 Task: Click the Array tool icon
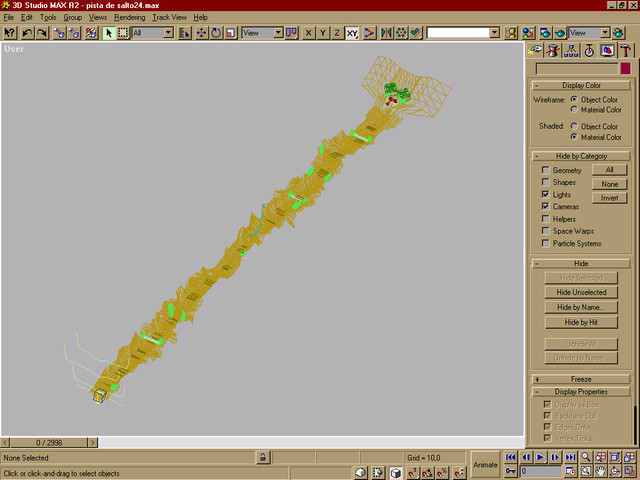click(401, 33)
